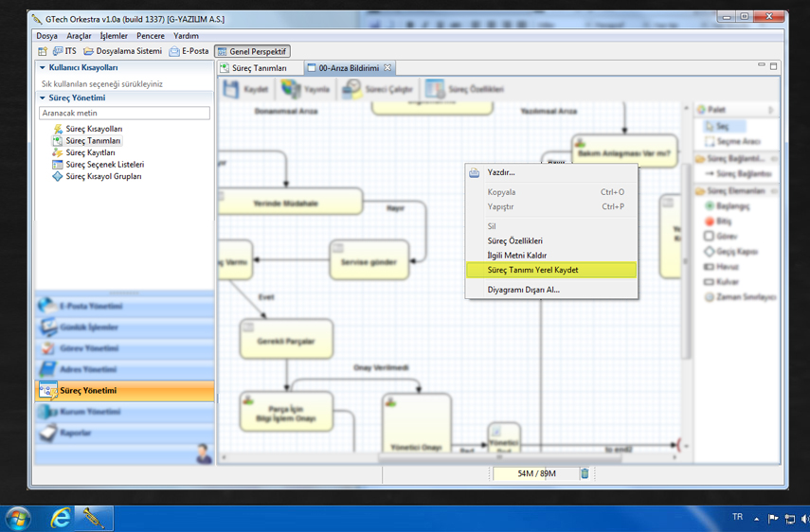Launch Internet Explorer from taskbar
This screenshot has height=532, width=810.
pyautogui.click(x=62, y=518)
